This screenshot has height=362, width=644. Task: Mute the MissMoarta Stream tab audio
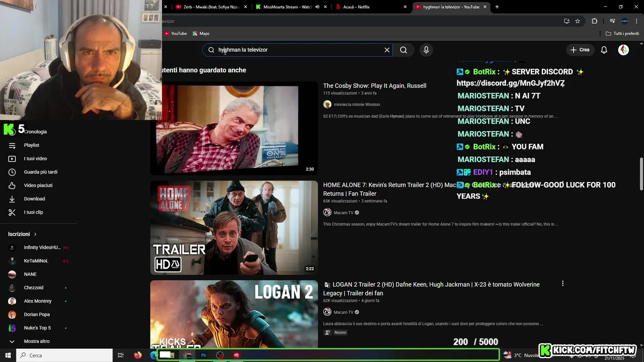[317, 7]
